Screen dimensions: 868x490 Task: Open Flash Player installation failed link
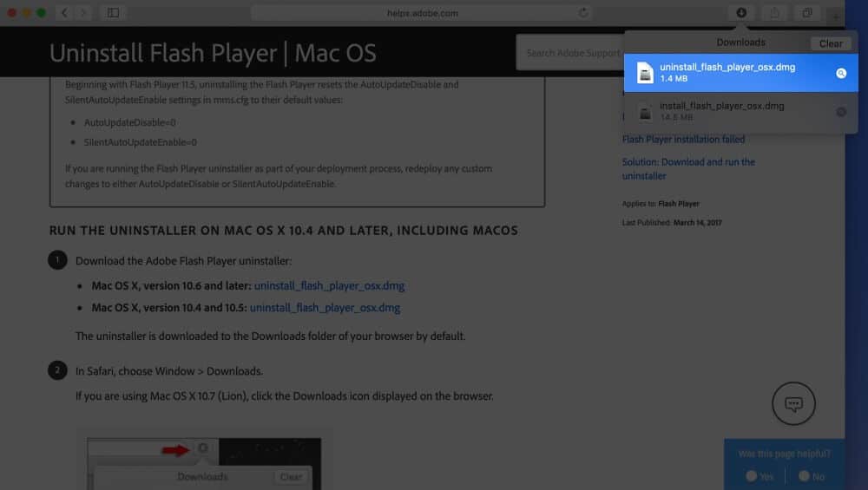(683, 140)
